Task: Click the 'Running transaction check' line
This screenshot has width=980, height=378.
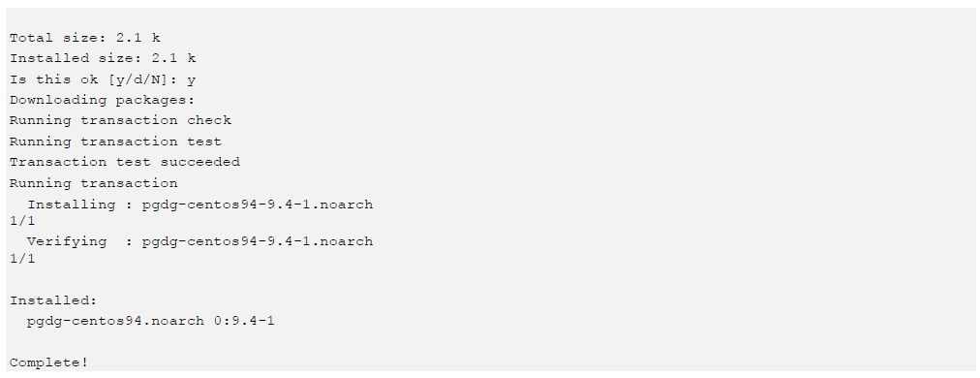Action: [x=121, y=120]
